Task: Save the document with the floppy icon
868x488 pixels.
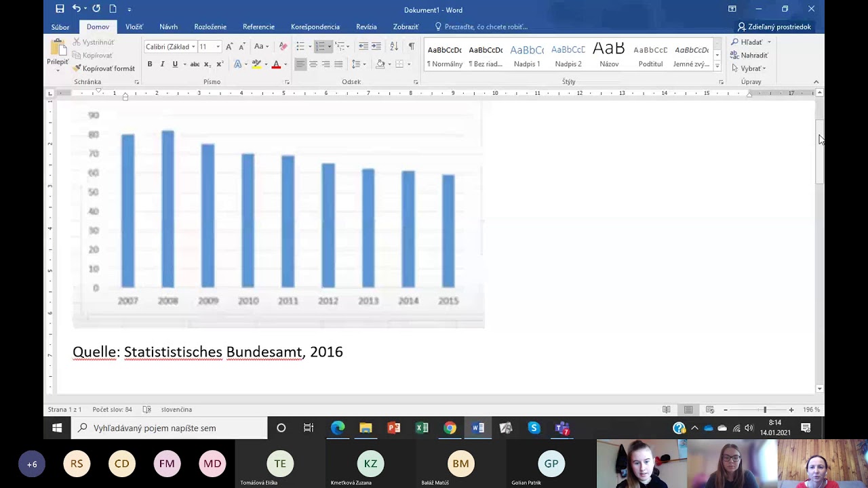Action: 60,9
